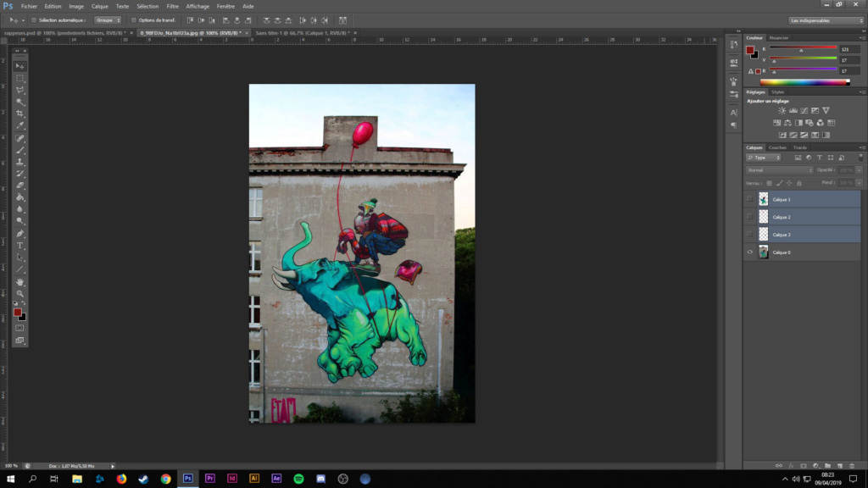
Task: Select the Eraser tool
Action: click(20, 186)
